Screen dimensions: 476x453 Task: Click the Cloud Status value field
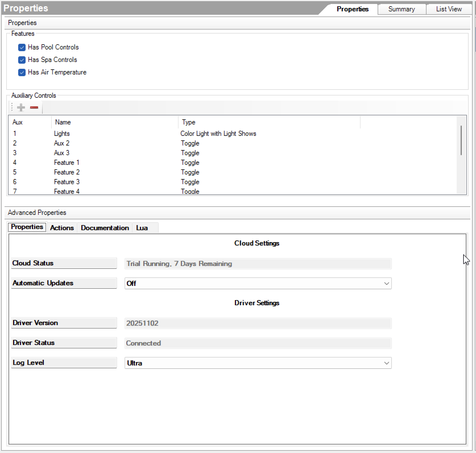tap(258, 264)
